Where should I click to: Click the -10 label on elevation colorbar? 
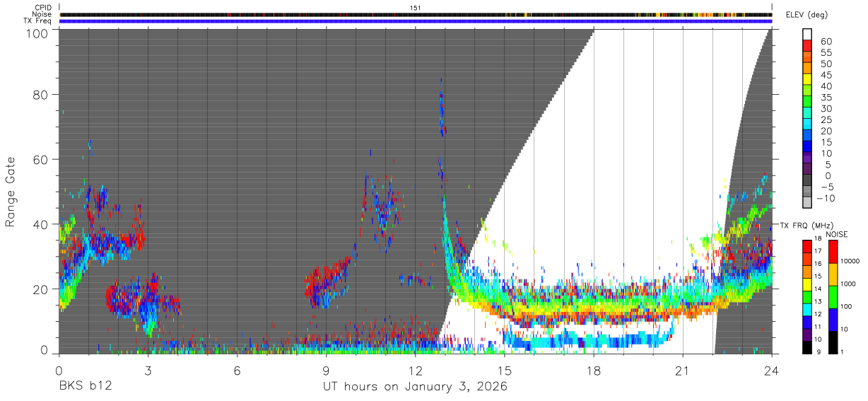pyautogui.click(x=826, y=199)
